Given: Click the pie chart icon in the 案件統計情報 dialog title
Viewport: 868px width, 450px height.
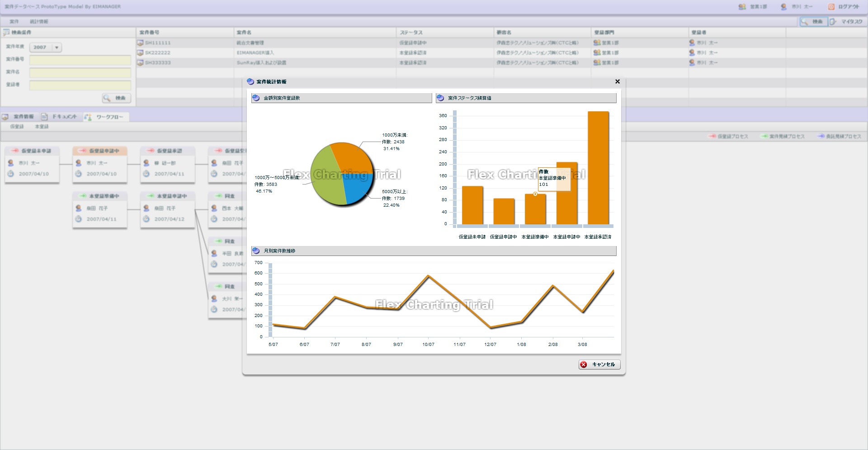Looking at the screenshot, I should pyautogui.click(x=250, y=81).
